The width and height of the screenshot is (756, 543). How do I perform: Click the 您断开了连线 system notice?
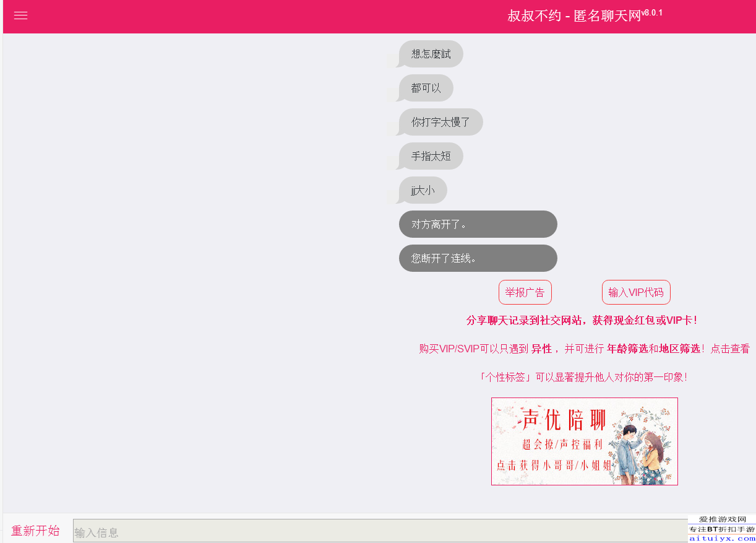(x=478, y=258)
